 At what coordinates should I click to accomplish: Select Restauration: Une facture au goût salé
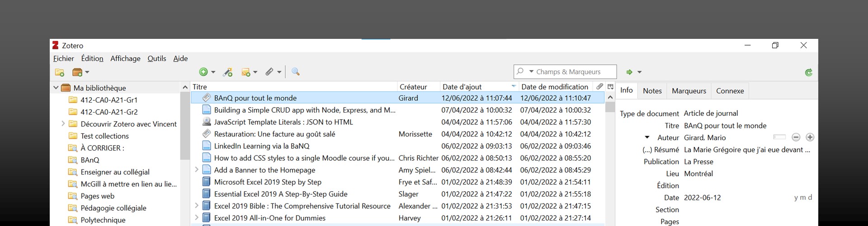coord(397,134)
